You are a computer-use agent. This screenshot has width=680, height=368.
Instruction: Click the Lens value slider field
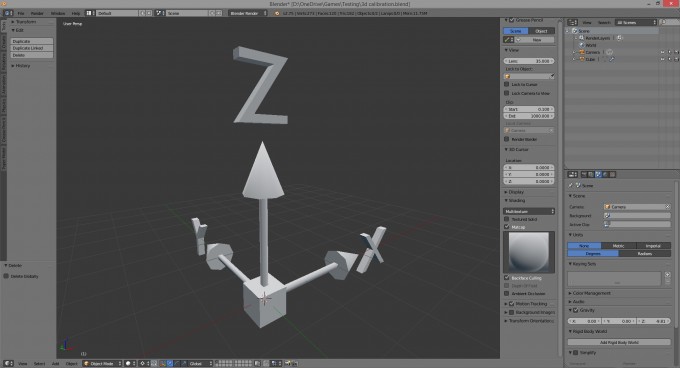529,61
